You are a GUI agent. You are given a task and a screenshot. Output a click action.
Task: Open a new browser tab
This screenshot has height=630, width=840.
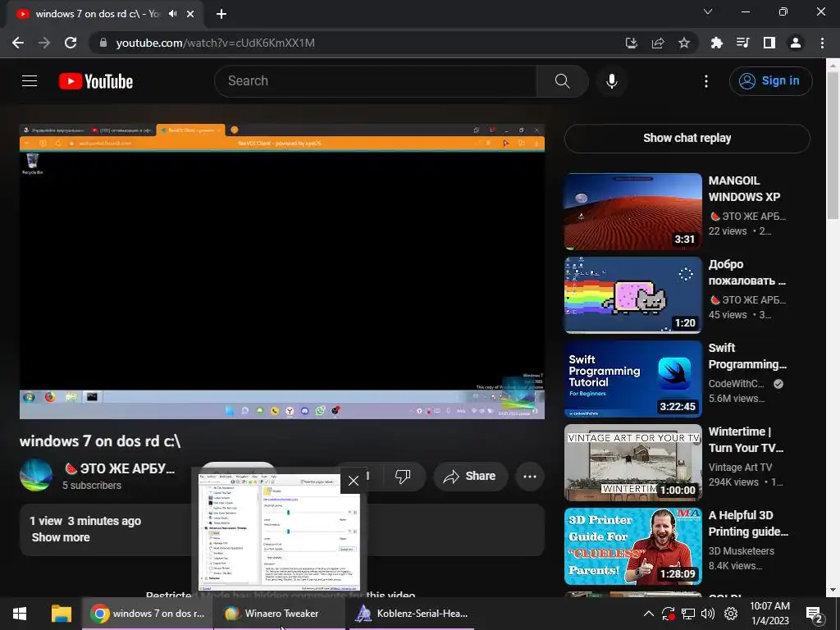[221, 14]
